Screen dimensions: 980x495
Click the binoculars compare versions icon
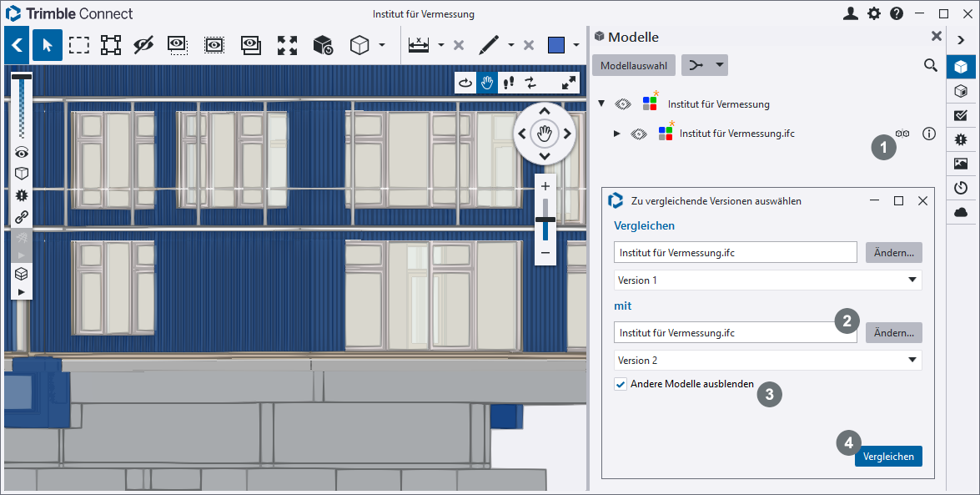(902, 134)
